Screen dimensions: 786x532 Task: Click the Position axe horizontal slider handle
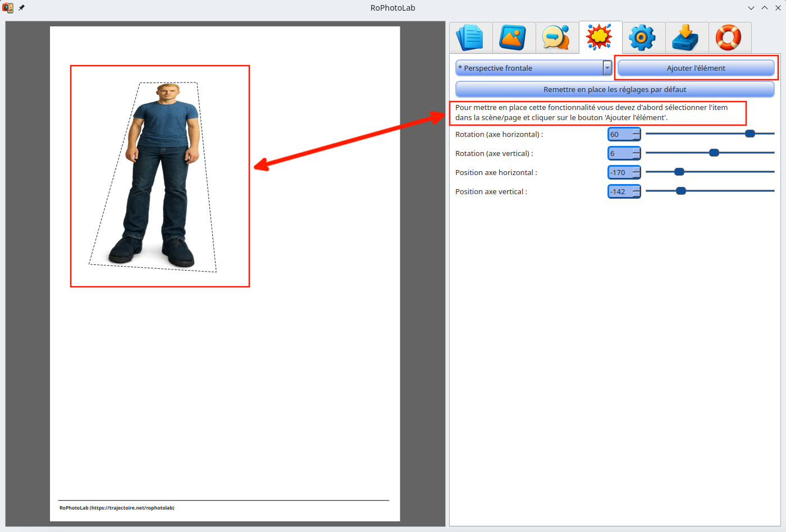pyautogui.click(x=679, y=172)
